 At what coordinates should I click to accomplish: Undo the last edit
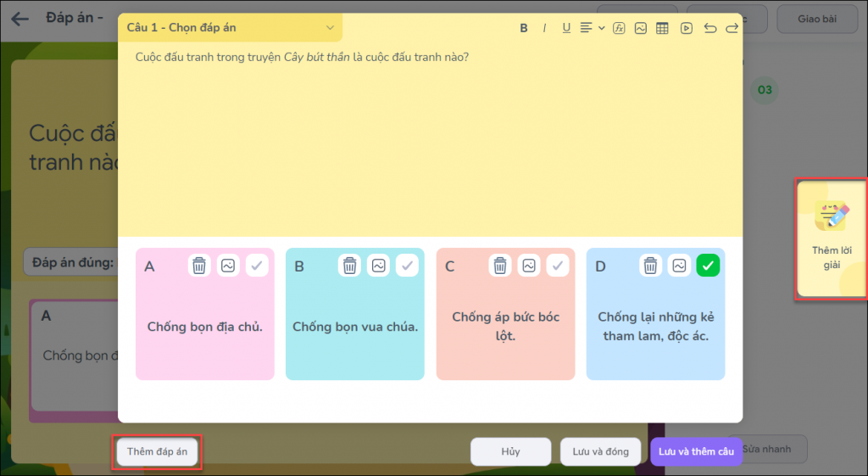point(710,28)
